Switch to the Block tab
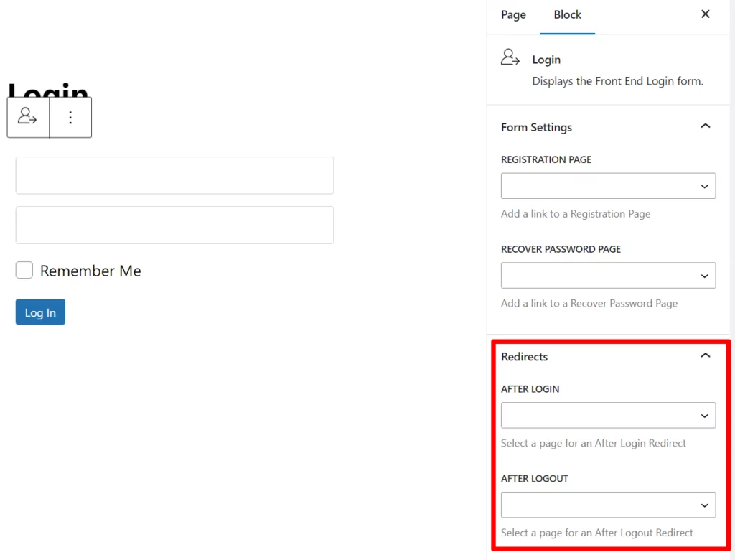Viewport: 735px width, 560px height. pyautogui.click(x=567, y=15)
